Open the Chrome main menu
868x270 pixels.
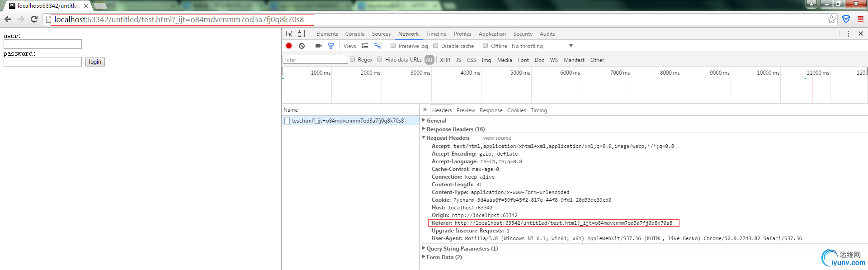click(860, 19)
